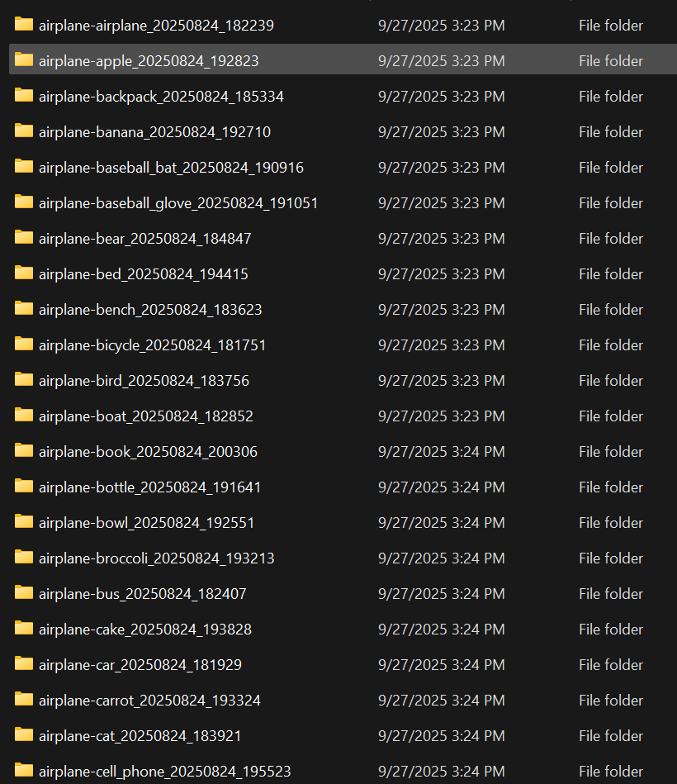Select the folder icon for airplane-bicycle_20250824_181751
677x784 pixels.
pos(23,344)
